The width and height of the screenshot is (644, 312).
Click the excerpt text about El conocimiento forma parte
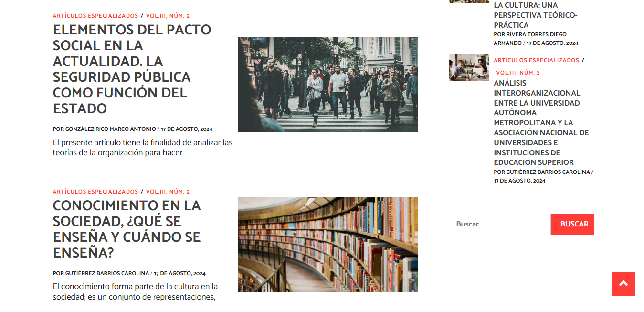coord(135,292)
